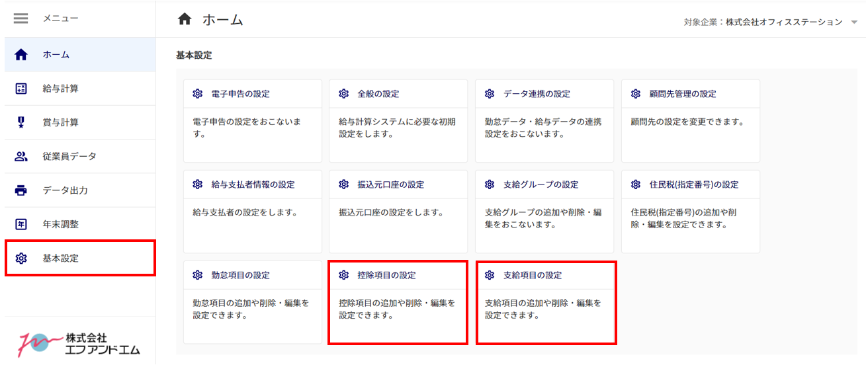868x365 pixels.
Task: Open データ出力 in the sidebar
Action: (x=80, y=190)
